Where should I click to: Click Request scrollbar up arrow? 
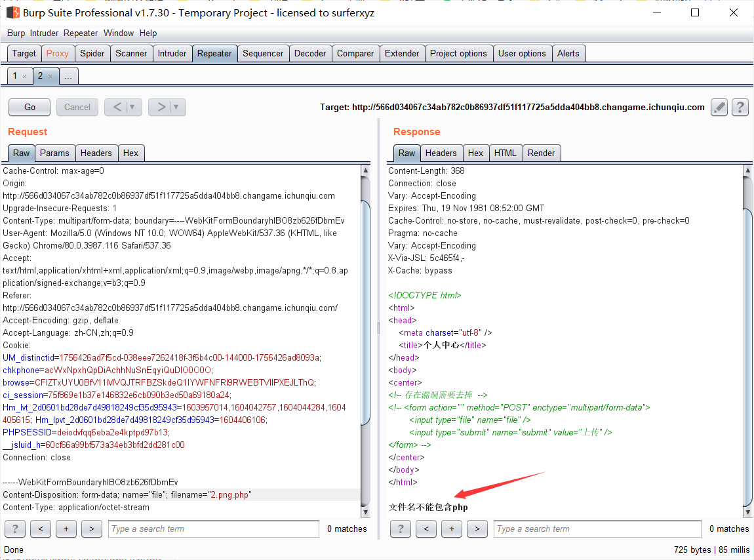coord(365,170)
